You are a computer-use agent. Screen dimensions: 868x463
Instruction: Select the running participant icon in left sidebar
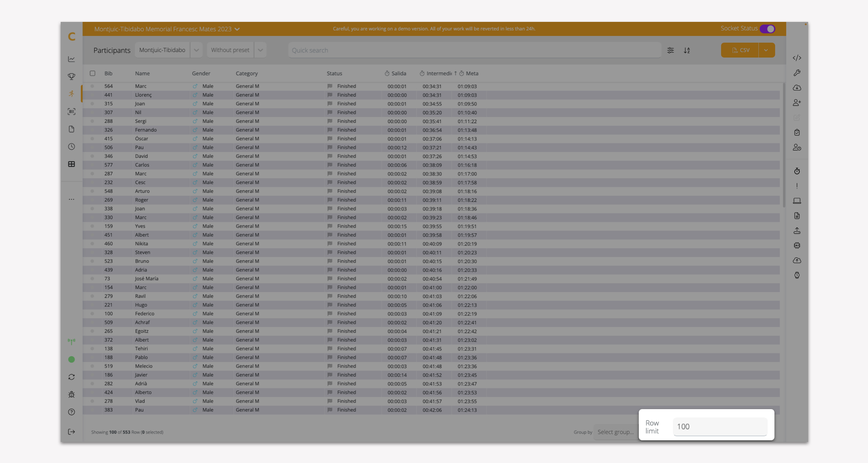[72, 94]
